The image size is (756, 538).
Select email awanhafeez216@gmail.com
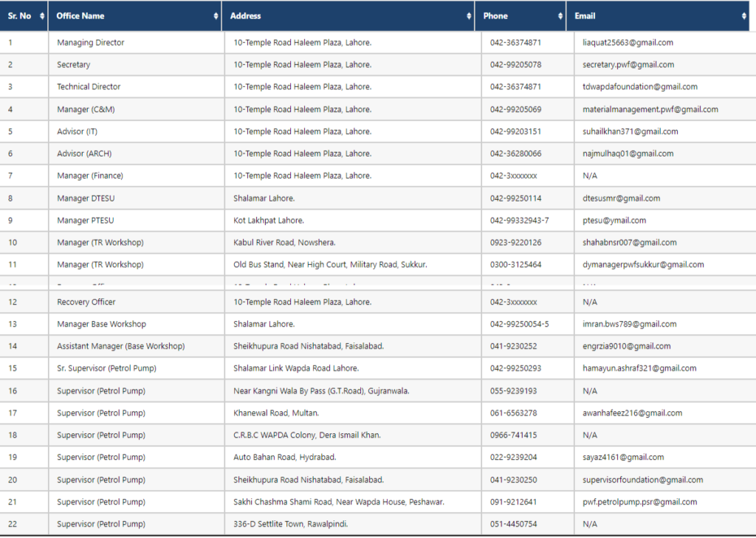[x=633, y=413]
